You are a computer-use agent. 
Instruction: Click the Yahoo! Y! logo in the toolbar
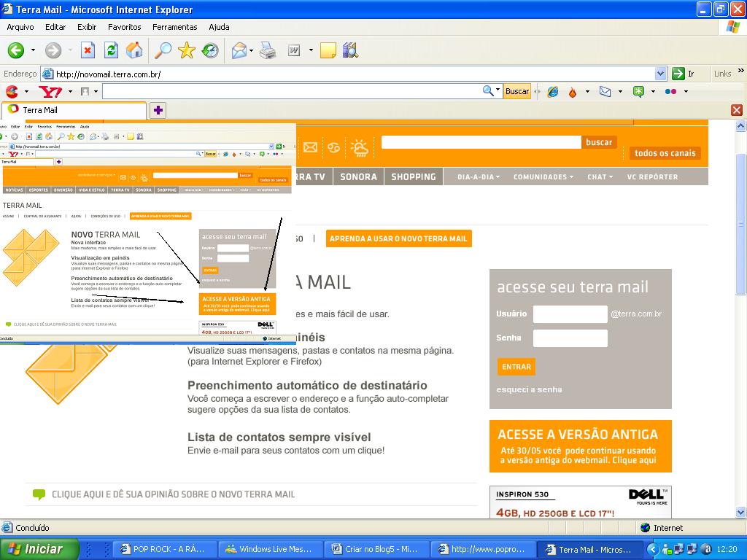pyautogui.click(x=50, y=91)
